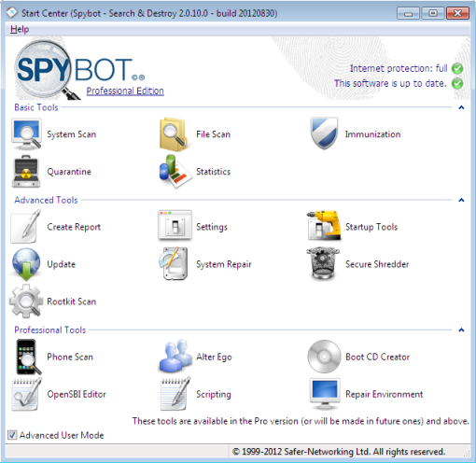Open the System Scan tool icon
476x463 pixels.
pyautogui.click(x=26, y=134)
